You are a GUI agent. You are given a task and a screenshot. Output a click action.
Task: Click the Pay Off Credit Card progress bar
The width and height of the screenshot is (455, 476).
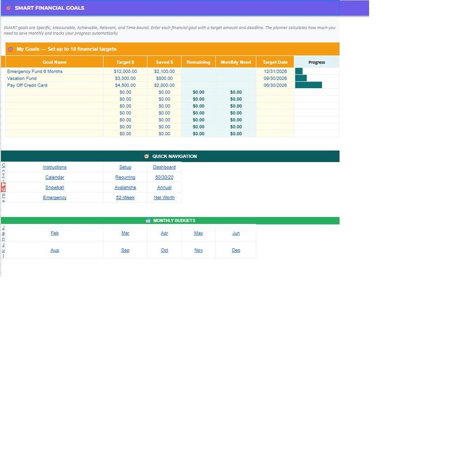coord(309,85)
